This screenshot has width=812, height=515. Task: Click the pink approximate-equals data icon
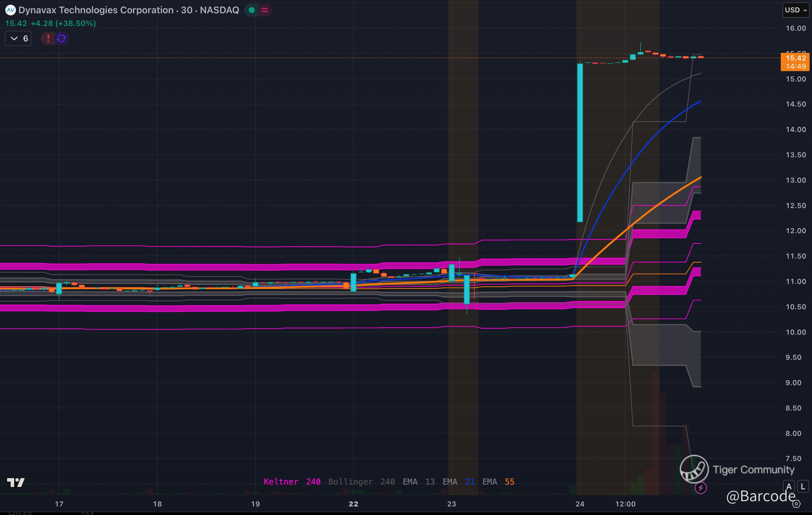coord(265,10)
